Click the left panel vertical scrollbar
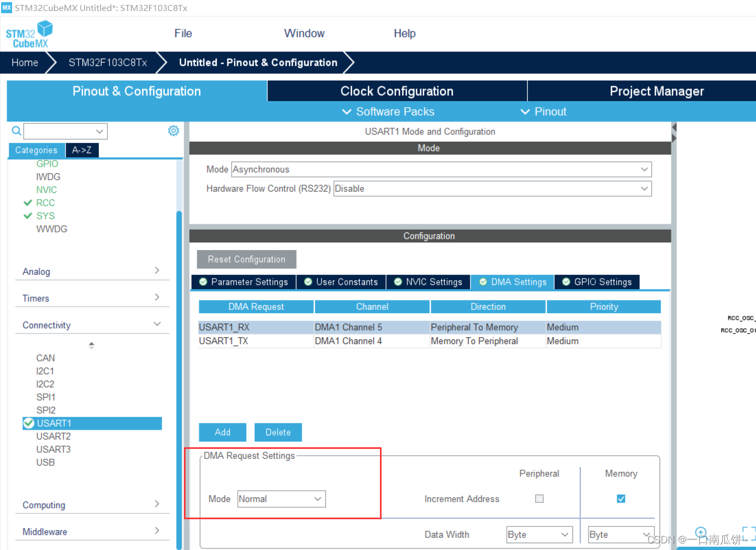 coord(179,379)
